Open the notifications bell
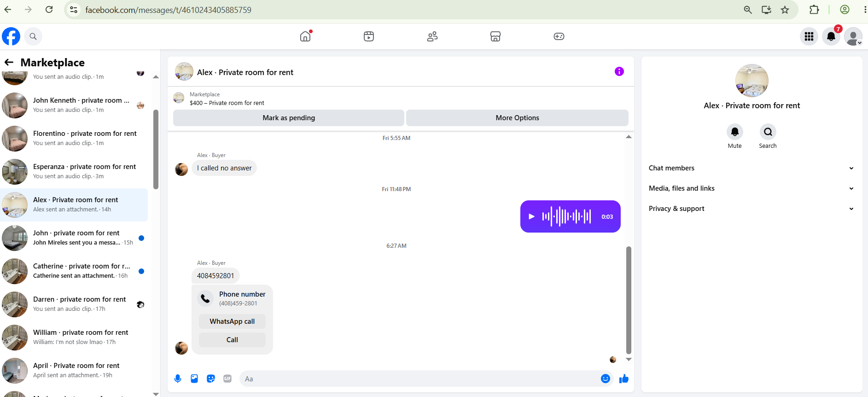This screenshot has width=868, height=397. coord(831,36)
